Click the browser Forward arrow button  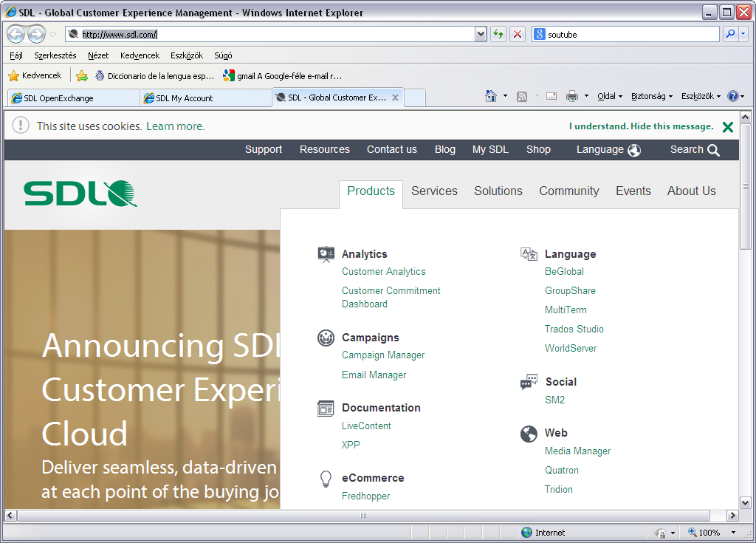(x=37, y=34)
